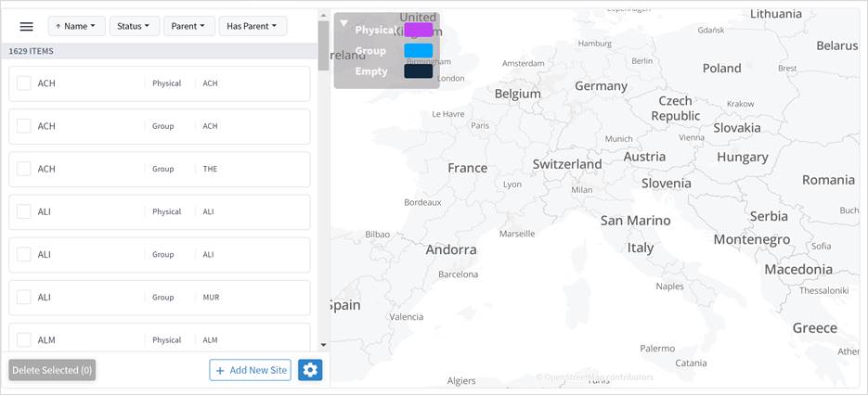Screen dimensions: 868x395
Task: Click the ALM site name
Action: point(46,339)
